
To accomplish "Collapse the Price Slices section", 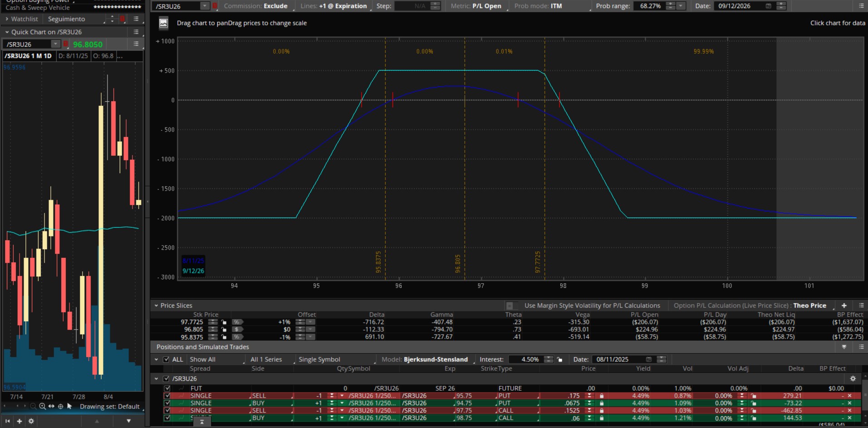I will [x=156, y=305].
